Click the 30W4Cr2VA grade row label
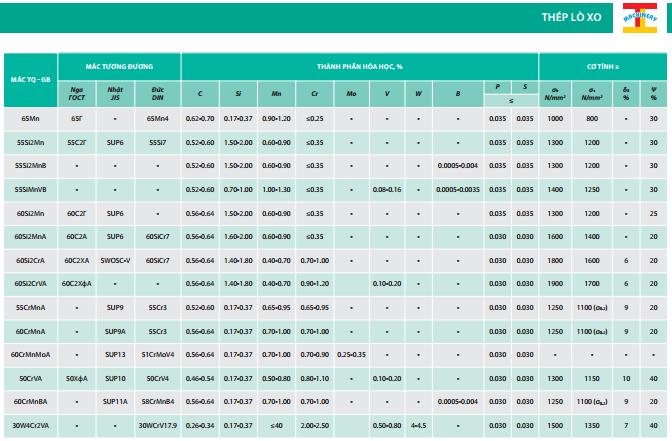 tap(30, 426)
